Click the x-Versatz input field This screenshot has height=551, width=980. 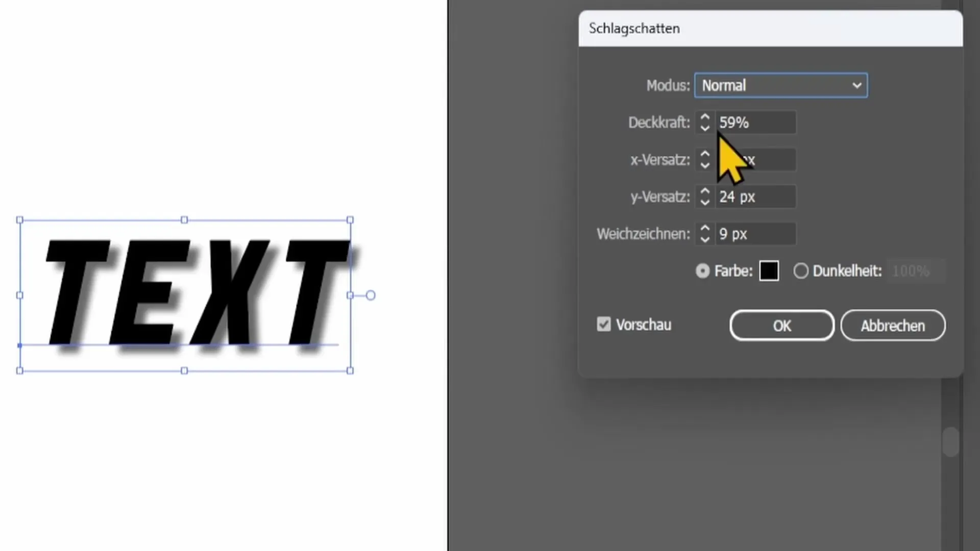click(x=754, y=160)
